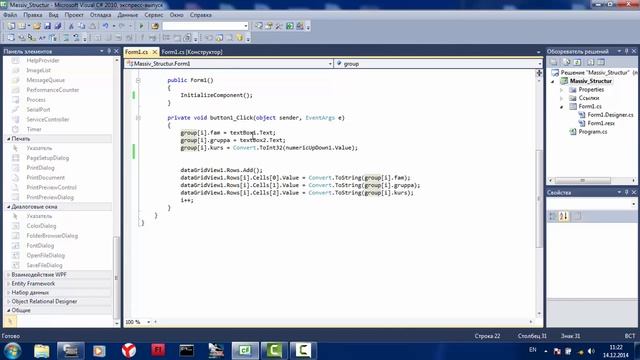Screen dimensions: 640x360
Task: Click the Toolbox wrench icon in the toolbar
Action: [x=279, y=26]
